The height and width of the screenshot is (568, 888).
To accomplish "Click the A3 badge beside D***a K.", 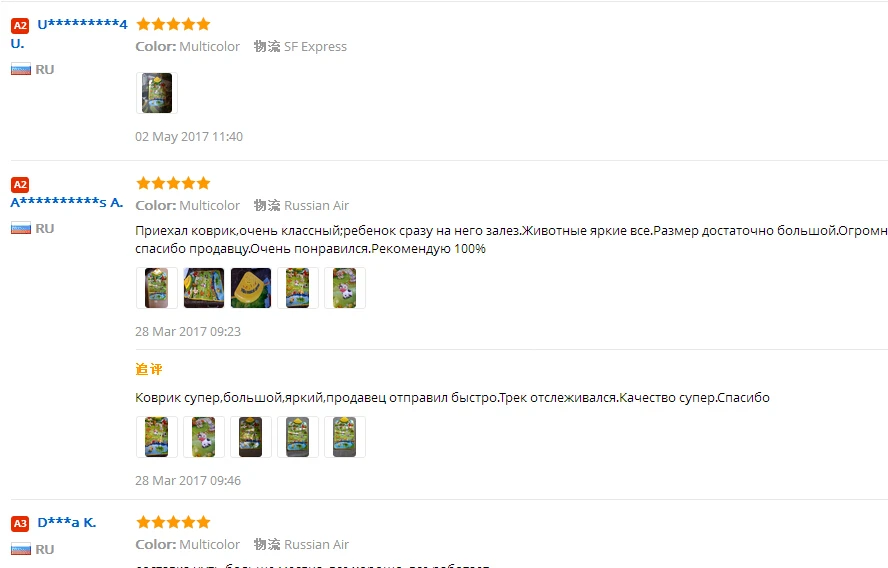I will 20,523.
